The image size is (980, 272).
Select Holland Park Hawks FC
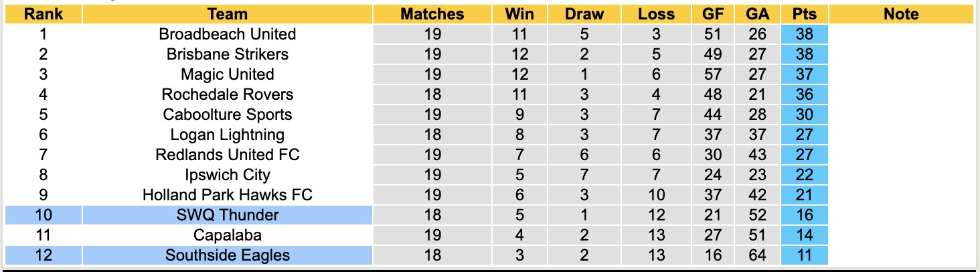[228, 195]
